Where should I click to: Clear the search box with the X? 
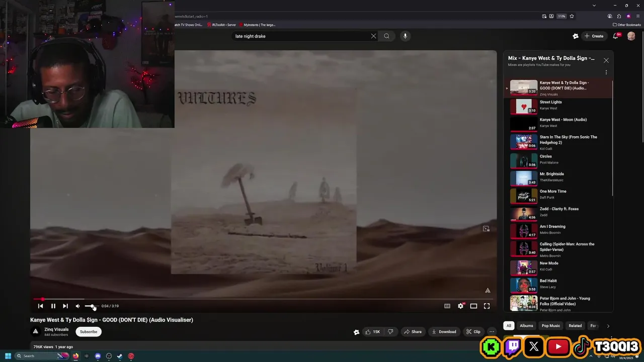pos(373,36)
